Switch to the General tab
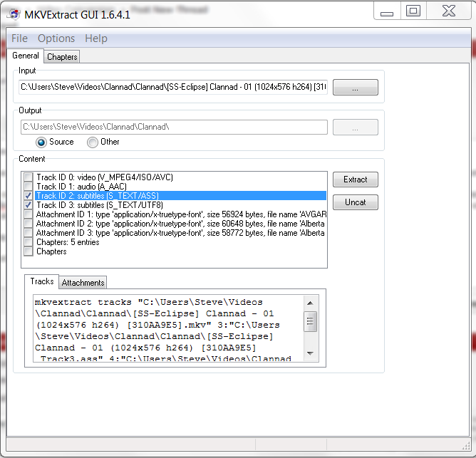This screenshot has height=458, width=476. coord(26,56)
